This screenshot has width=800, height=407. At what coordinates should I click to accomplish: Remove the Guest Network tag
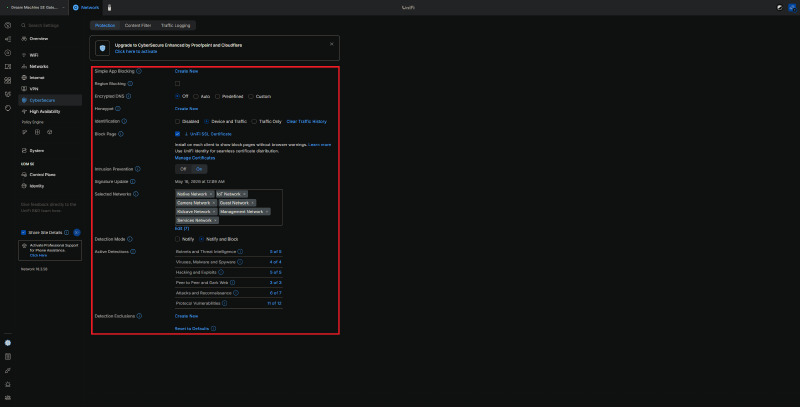253,203
